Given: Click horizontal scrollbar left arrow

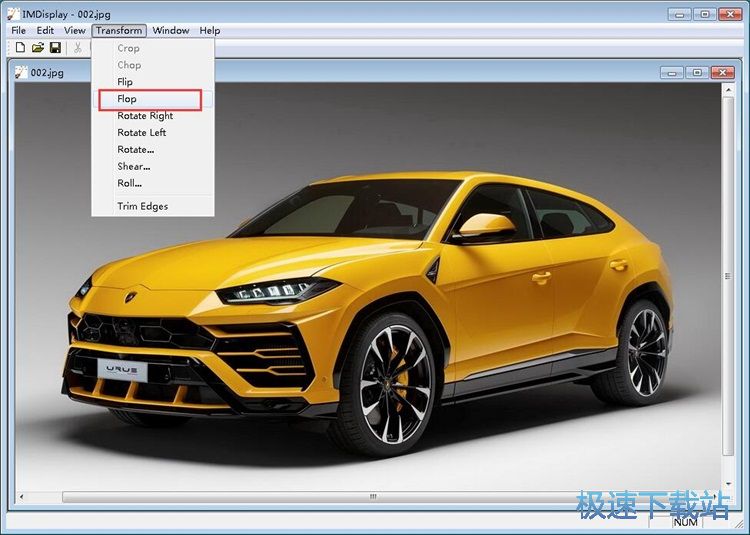Looking at the screenshot, I should coord(22,497).
